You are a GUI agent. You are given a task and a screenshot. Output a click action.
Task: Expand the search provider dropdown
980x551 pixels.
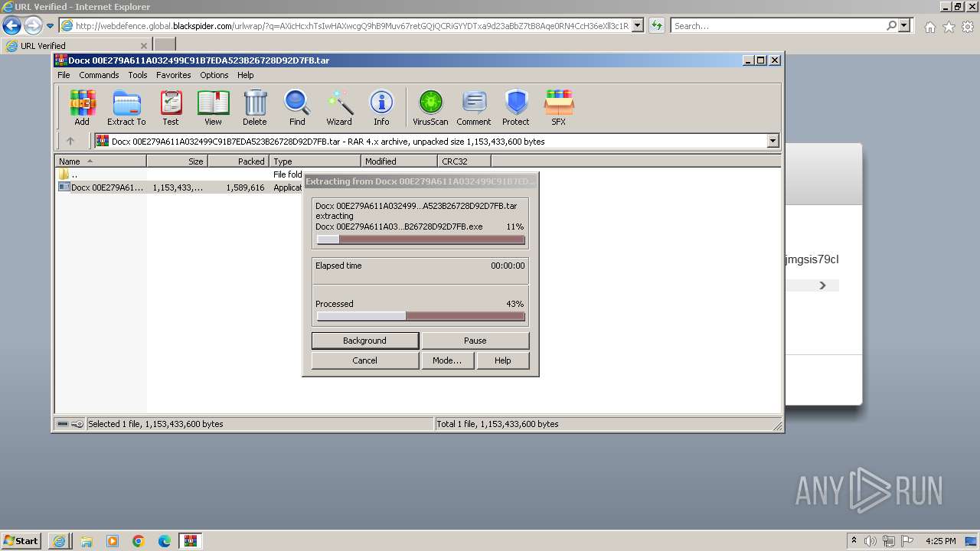tap(904, 25)
